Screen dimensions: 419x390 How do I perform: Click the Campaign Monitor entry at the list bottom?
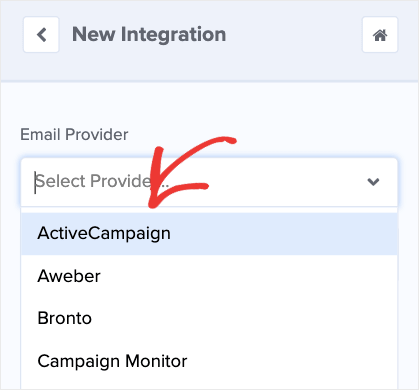[x=209, y=361]
